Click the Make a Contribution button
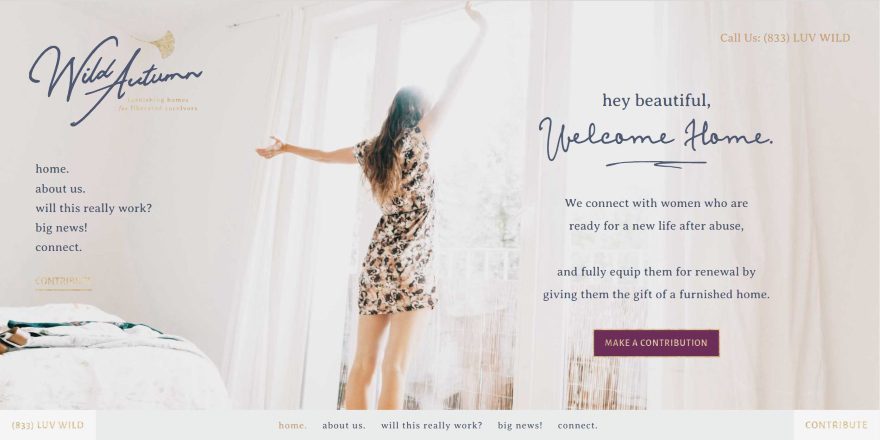Image resolution: width=880 pixels, height=440 pixels. click(x=656, y=343)
